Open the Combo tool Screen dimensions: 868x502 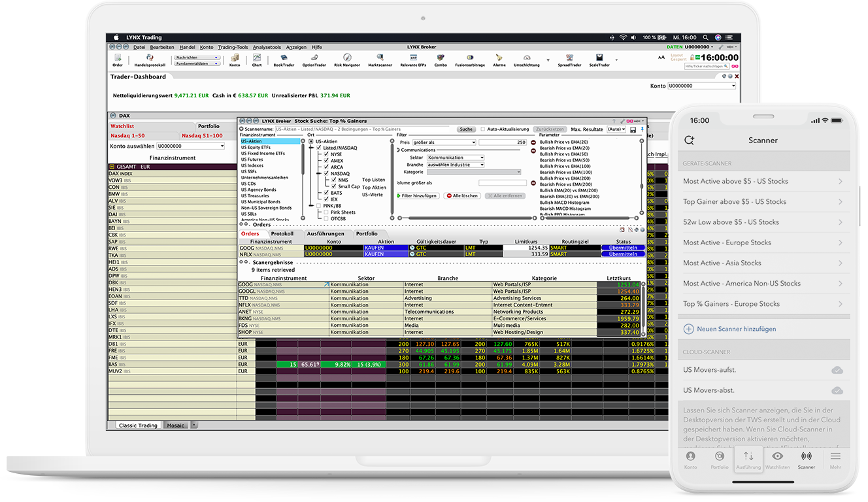pyautogui.click(x=441, y=60)
